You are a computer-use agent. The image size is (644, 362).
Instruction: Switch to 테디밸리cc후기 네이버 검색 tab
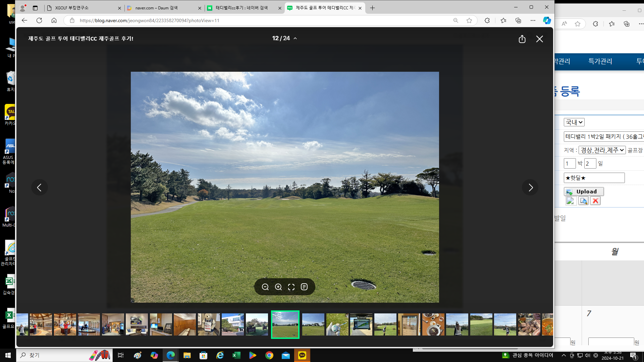[244, 8]
